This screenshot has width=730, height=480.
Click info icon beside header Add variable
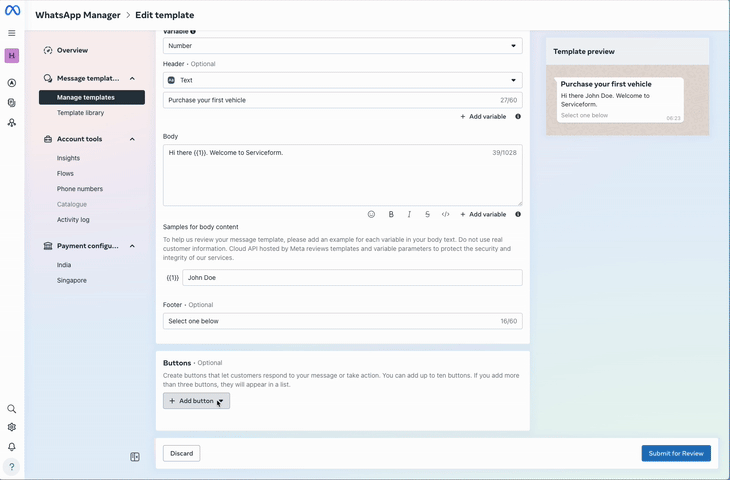pos(518,116)
